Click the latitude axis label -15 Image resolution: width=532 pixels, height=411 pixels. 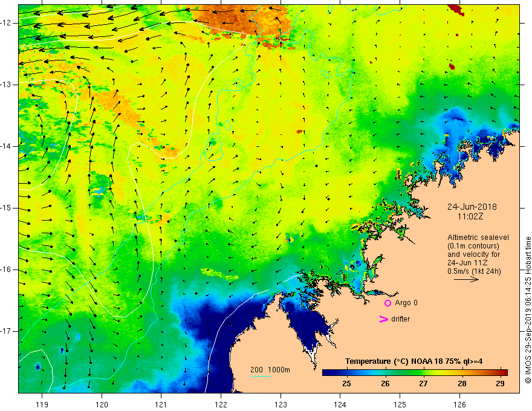point(7,208)
